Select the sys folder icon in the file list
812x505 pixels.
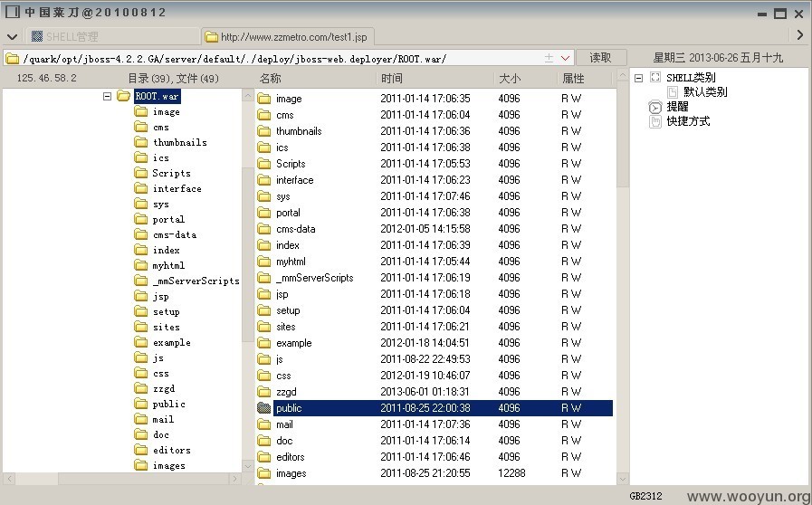pos(264,196)
